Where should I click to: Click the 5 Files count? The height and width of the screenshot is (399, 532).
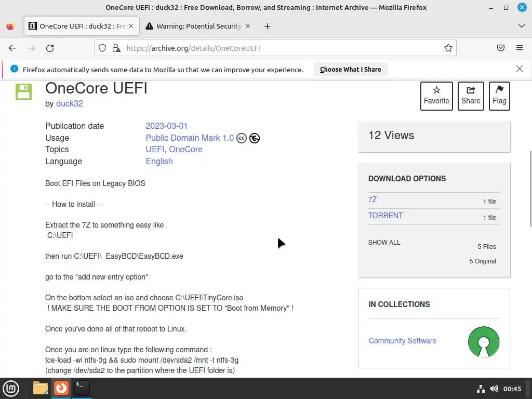pos(487,247)
